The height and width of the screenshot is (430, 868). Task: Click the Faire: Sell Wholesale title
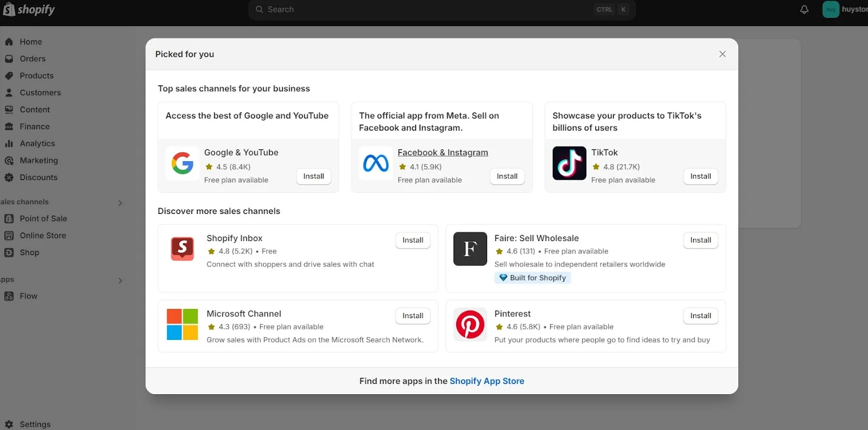point(537,238)
